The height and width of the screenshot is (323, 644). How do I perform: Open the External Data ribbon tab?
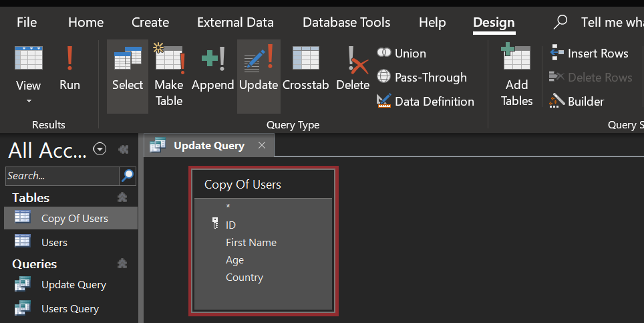click(x=235, y=22)
